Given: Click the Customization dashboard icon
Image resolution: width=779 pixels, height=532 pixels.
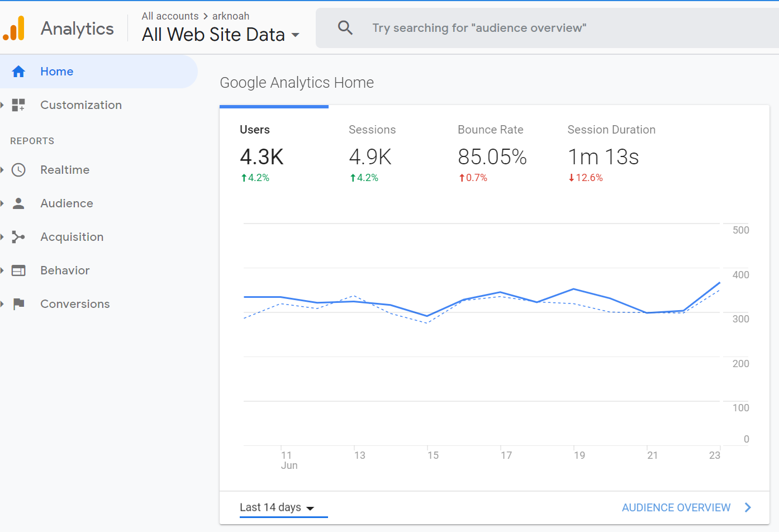Looking at the screenshot, I should click(x=18, y=105).
